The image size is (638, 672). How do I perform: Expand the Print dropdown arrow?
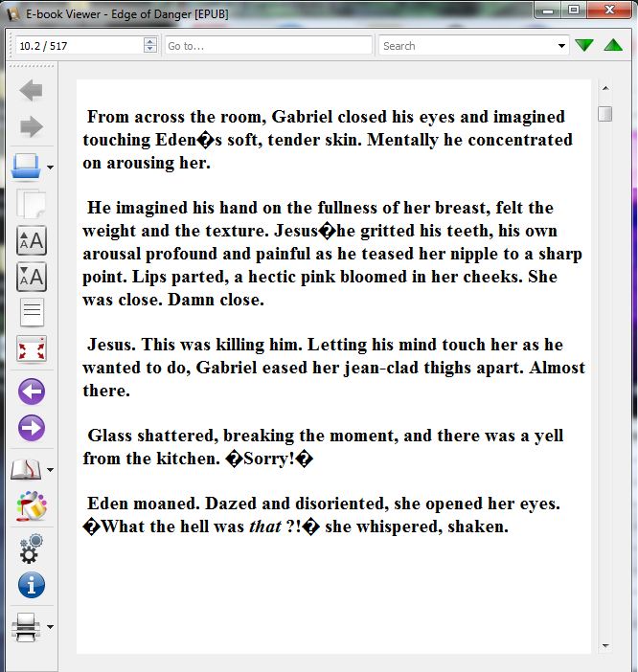(x=50, y=627)
